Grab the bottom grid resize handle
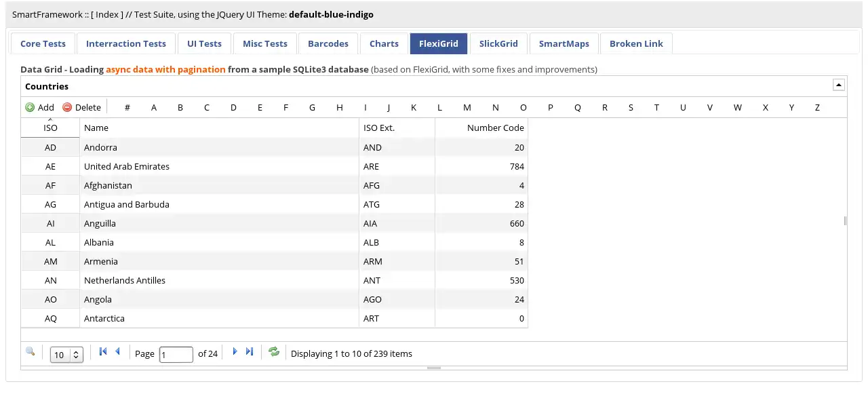868x407 pixels. (x=434, y=368)
